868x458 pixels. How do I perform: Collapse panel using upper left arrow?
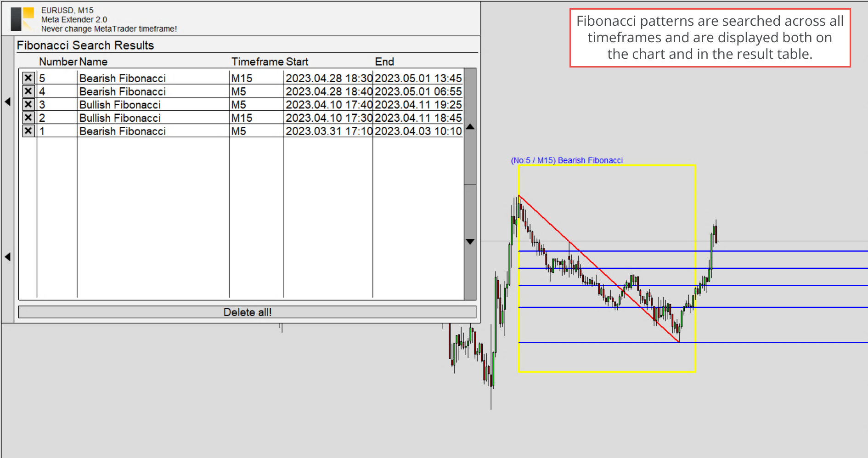(x=7, y=102)
